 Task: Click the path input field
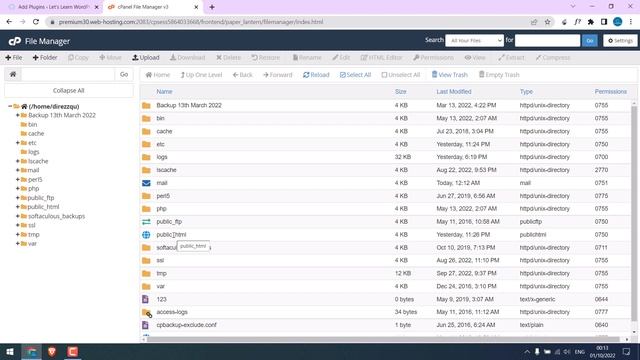click(x=68, y=74)
